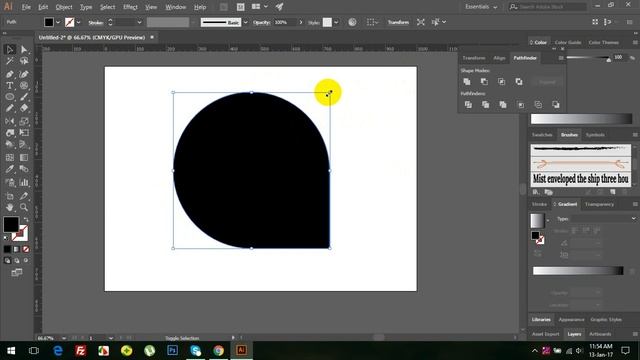The image size is (640, 360).
Task: Click the Change Screen Mode button
Action: point(17,273)
